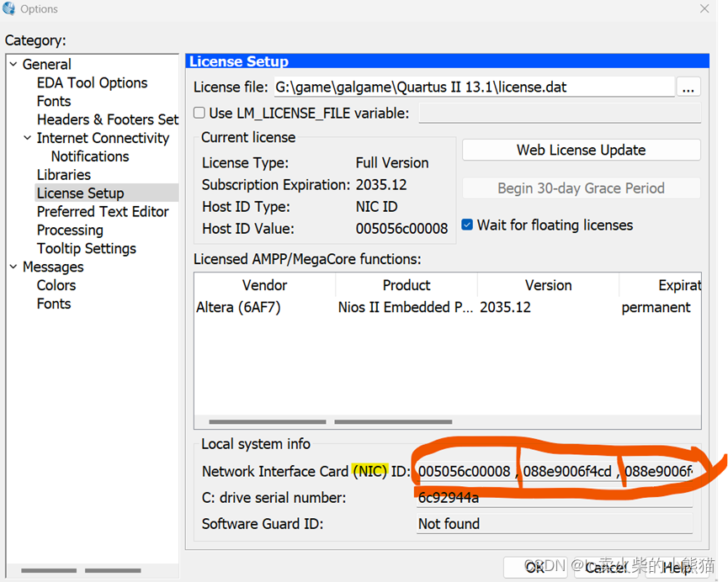Click the Quartus Options window icon
This screenshot has height=582, width=728.
[x=9, y=9]
